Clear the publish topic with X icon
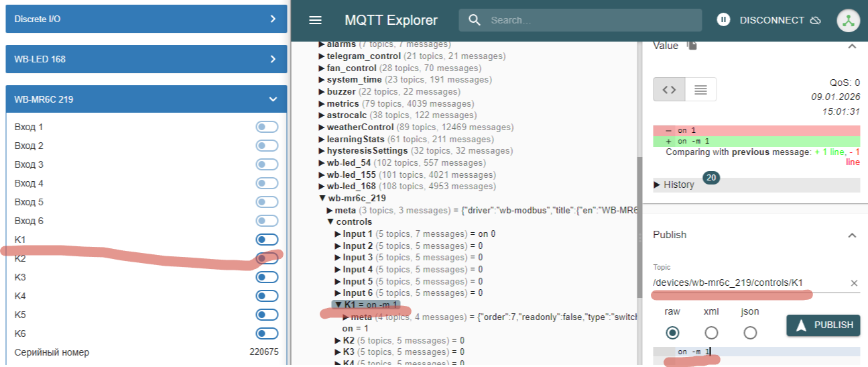 coord(854,283)
